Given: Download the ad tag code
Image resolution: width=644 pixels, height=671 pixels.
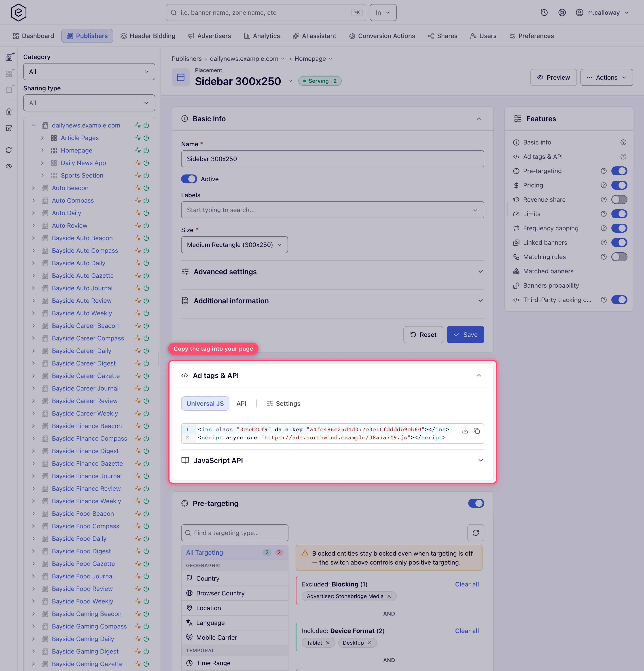Looking at the screenshot, I should pyautogui.click(x=465, y=431).
